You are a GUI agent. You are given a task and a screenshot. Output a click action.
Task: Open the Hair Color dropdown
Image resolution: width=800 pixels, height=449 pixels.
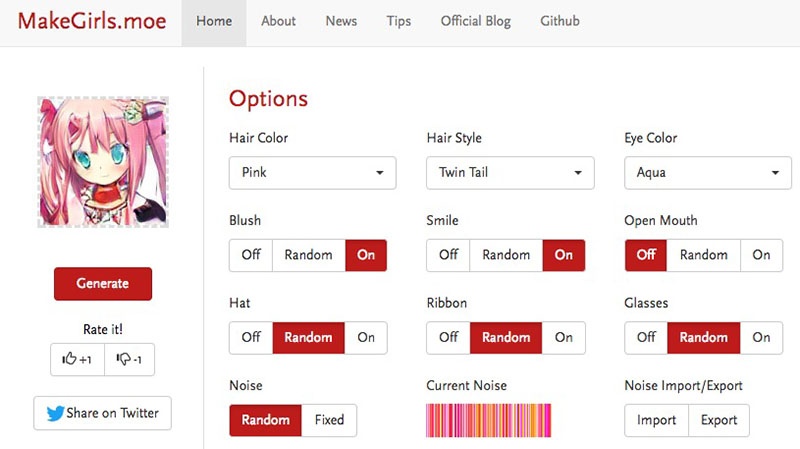[x=312, y=173]
